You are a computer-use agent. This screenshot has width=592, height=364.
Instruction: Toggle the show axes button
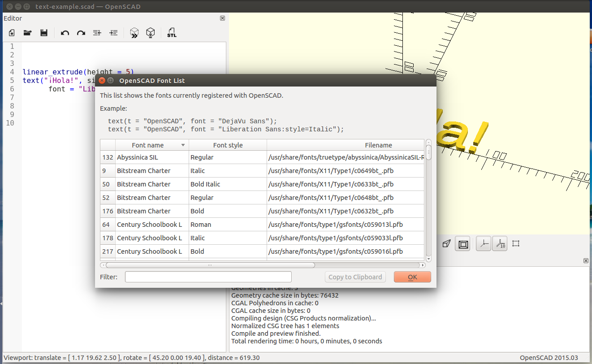pyautogui.click(x=483, y=244)
